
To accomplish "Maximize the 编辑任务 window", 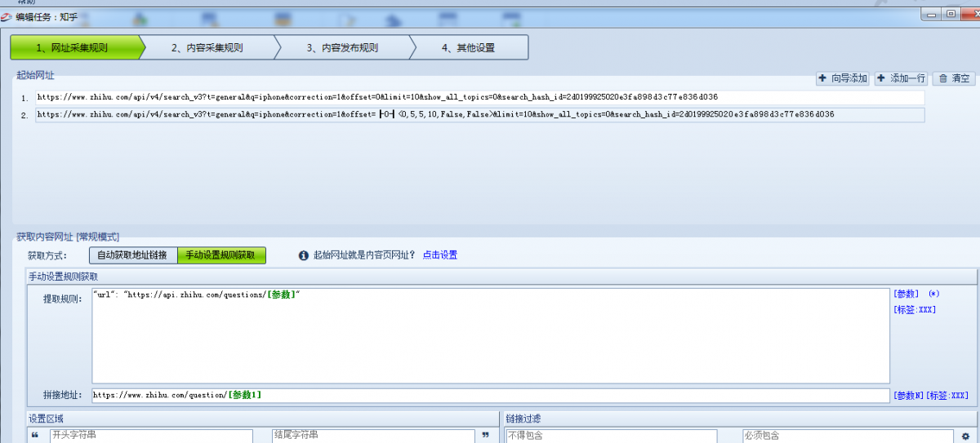I will click(x=951, y=13).
